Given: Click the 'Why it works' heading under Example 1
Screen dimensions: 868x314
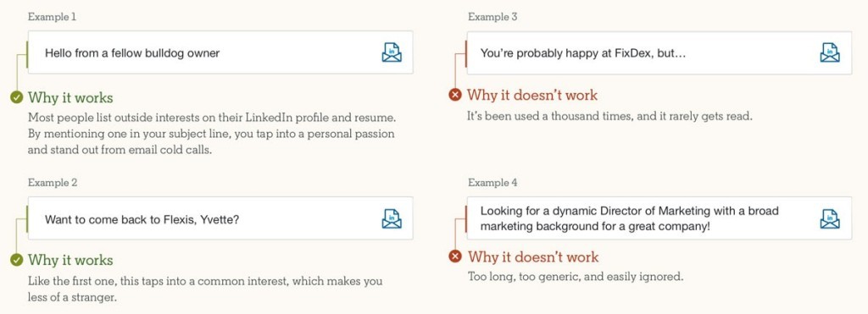Looking at the screenshot, I should click(x=70, y=98).
